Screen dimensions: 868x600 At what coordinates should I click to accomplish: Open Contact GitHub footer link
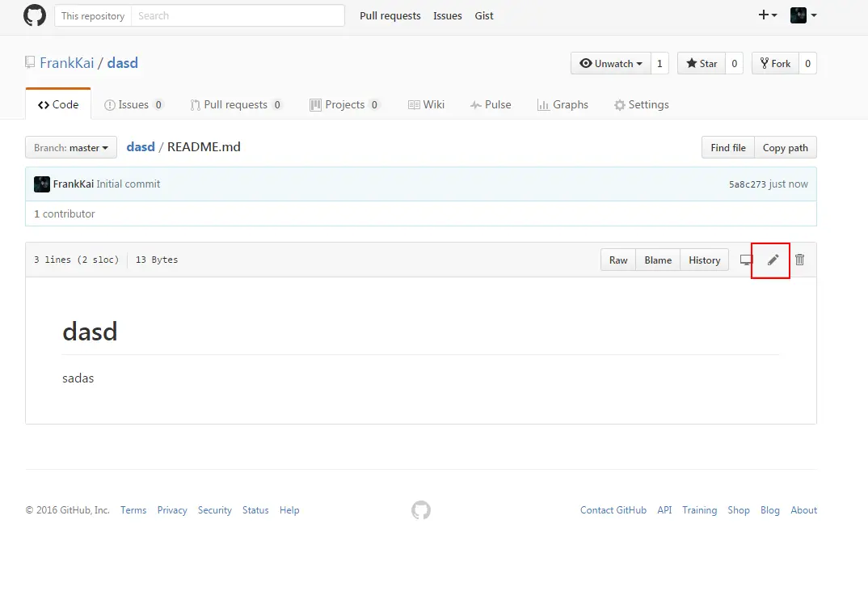pos(613,509)
